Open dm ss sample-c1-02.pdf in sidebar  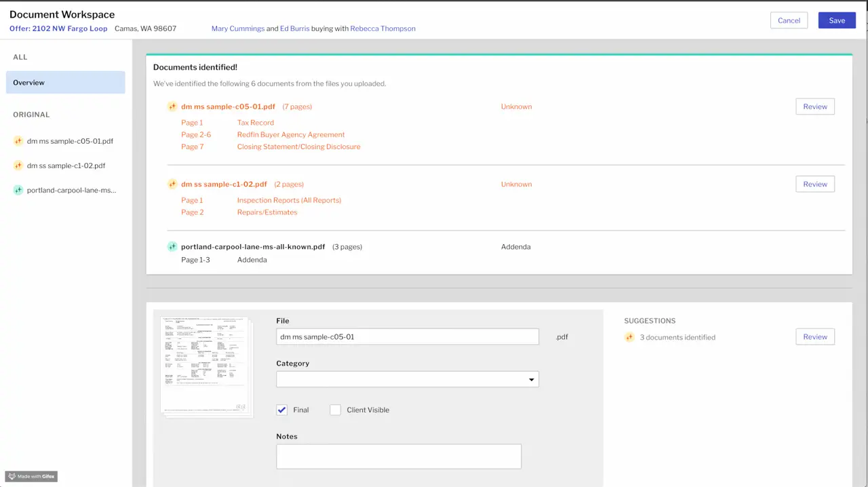pos(66,165)
